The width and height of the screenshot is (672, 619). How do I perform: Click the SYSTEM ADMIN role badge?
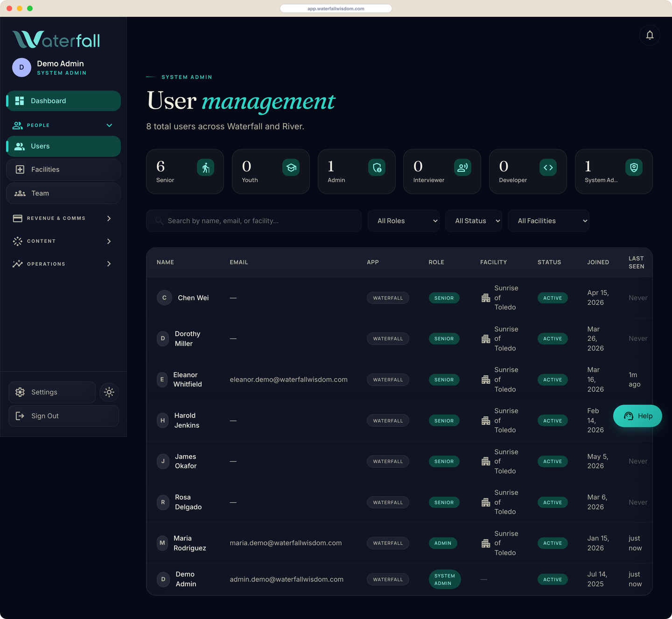(x=445, y=579)
